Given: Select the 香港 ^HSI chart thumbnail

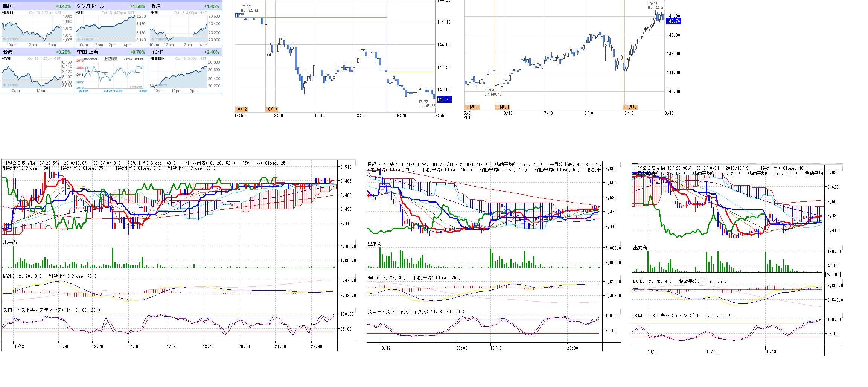Looking at the screenshot, I should click(179, 28).
